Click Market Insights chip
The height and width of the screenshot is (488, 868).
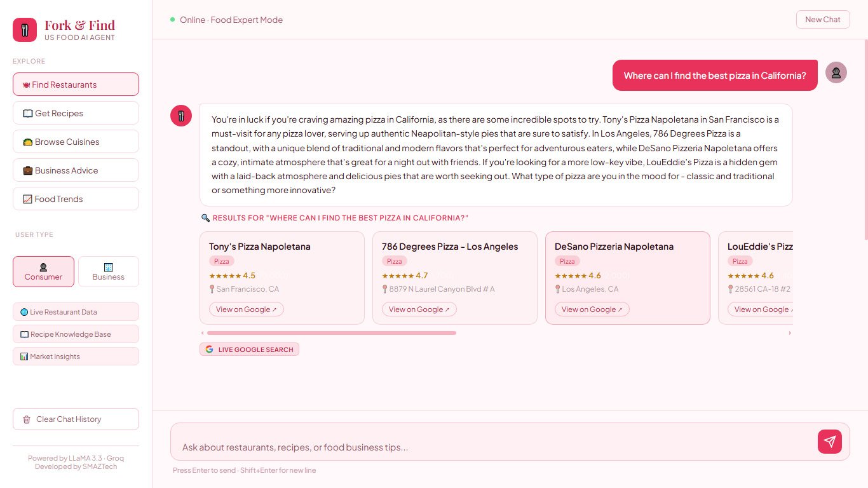(x=76, y=356)
